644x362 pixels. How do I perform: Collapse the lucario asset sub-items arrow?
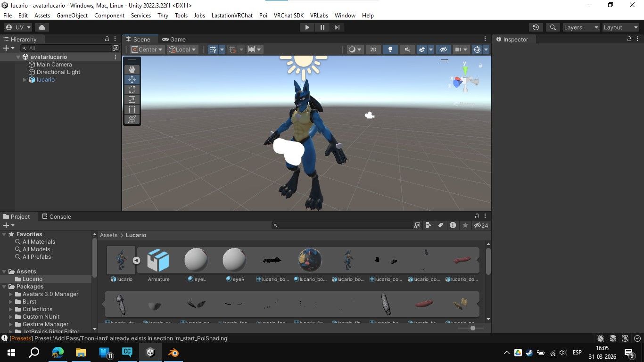click(x=136, y=260)
